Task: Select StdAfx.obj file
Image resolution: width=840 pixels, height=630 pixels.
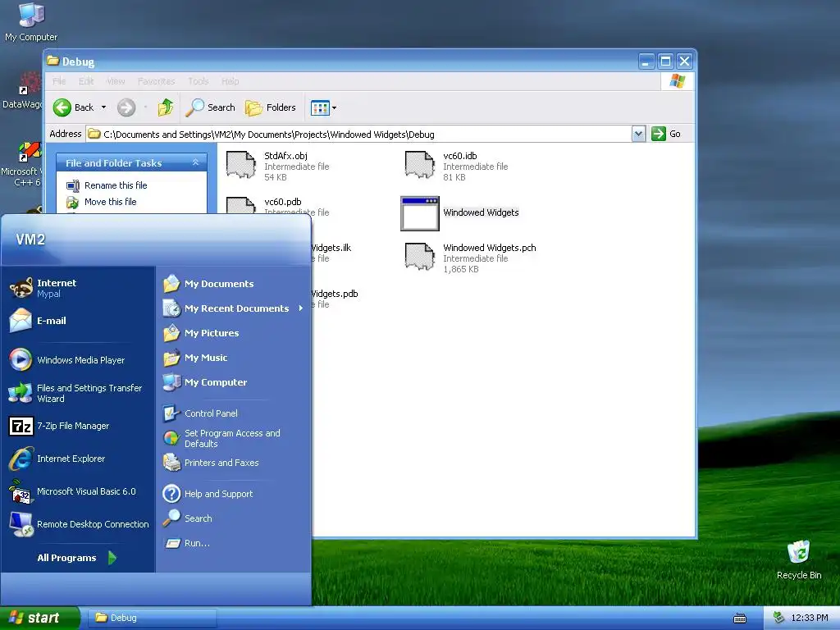Action: click(279, 166)
